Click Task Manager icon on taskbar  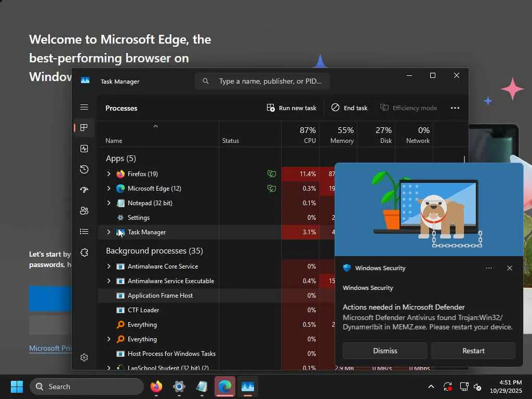248,387
